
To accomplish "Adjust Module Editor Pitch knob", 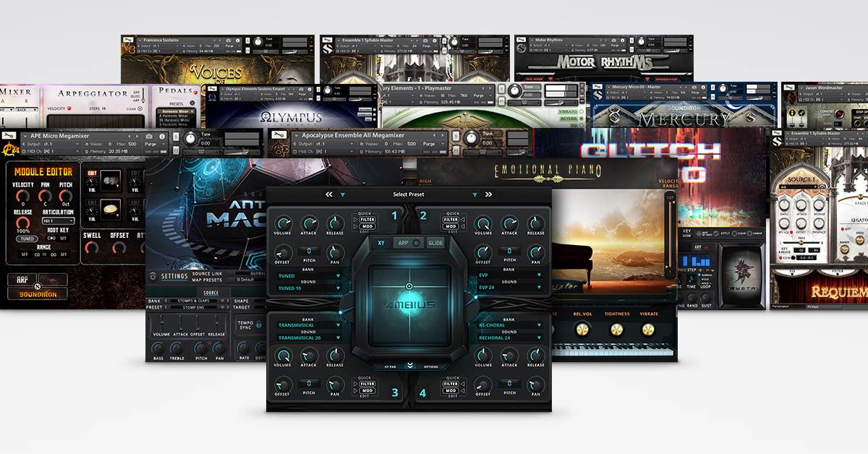I will point(65,196).
